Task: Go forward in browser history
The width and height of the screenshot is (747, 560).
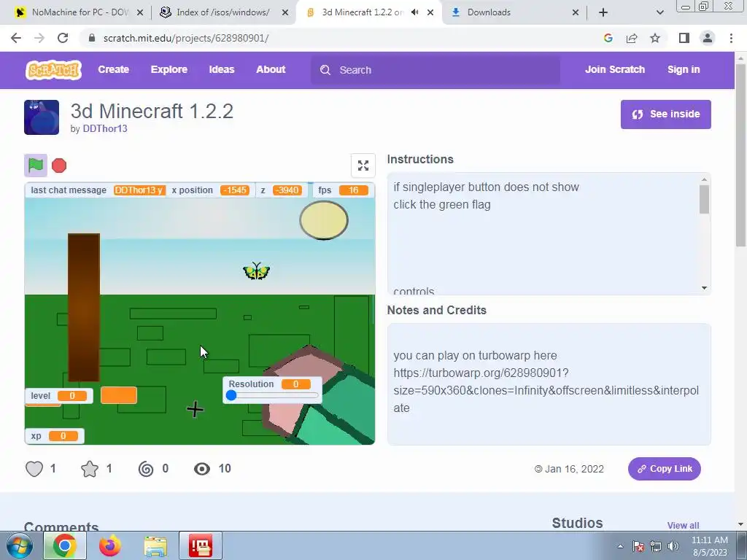Action: pyautogui.click(x=39, y=38)
